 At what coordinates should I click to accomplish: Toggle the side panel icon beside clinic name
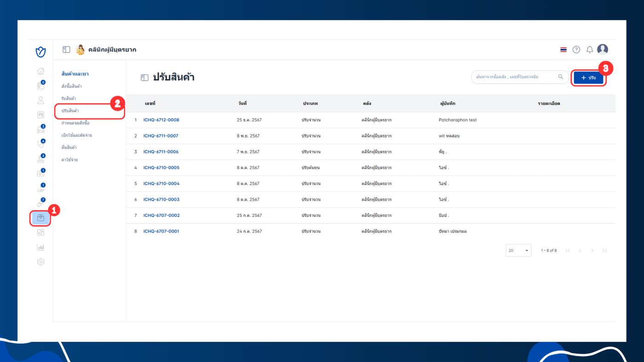tap(66, 50)
